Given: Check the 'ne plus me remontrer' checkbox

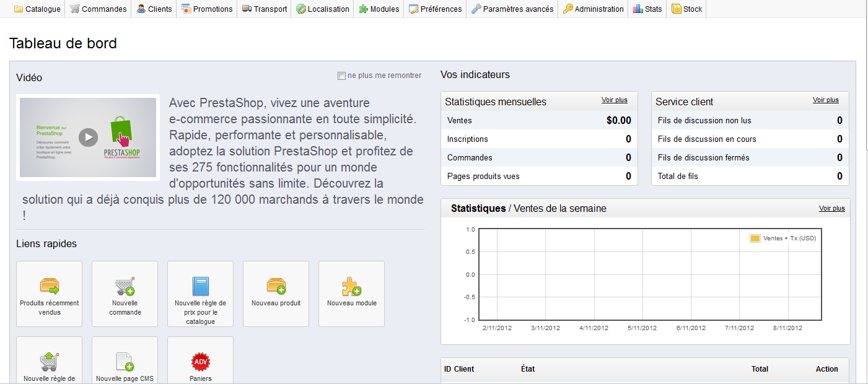Looking at the screenshot, I should (x=341, y=76).
